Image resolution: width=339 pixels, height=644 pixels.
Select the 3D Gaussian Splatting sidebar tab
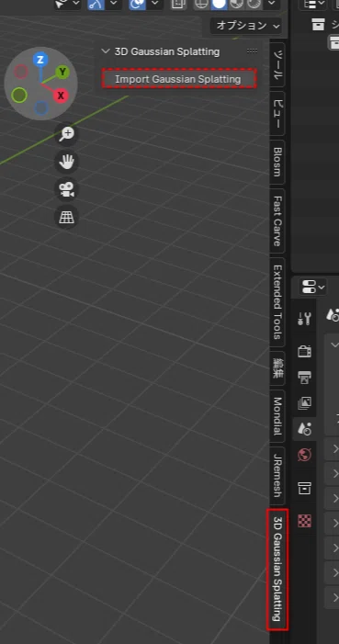pos(277,569)
